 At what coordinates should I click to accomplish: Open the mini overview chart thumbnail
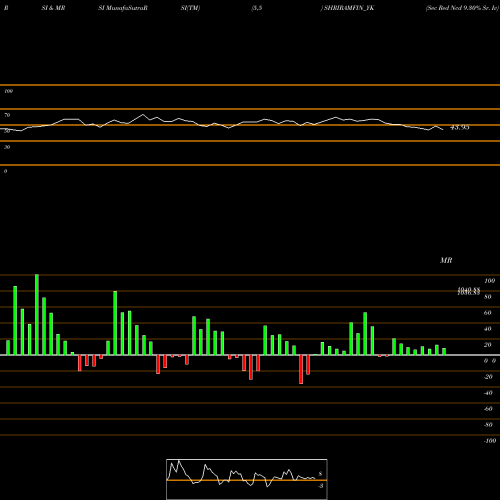click(x=247, y=479)
